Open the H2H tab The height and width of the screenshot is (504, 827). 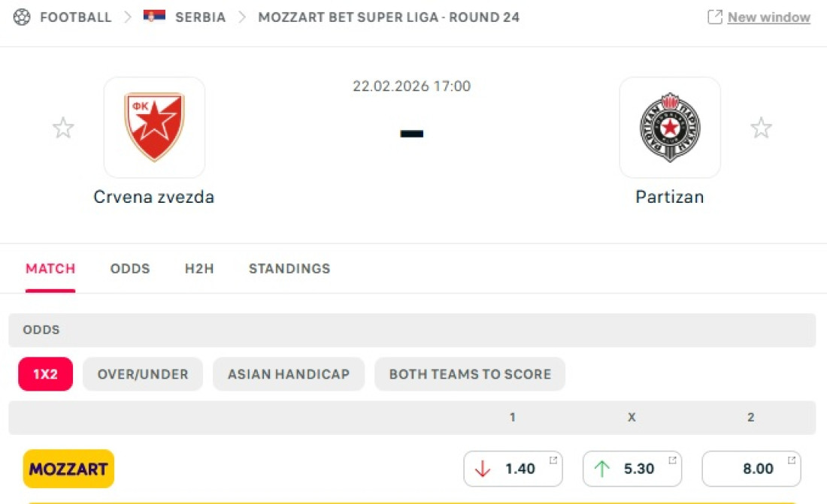(x=199, y=268)
